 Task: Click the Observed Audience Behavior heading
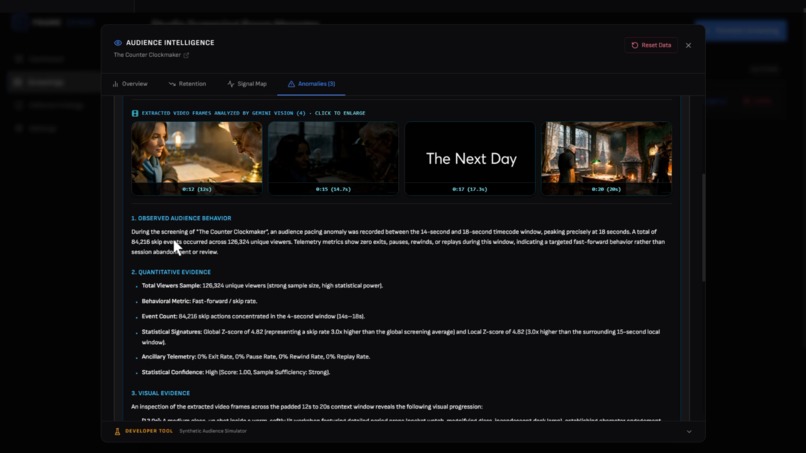click(181, 218)
